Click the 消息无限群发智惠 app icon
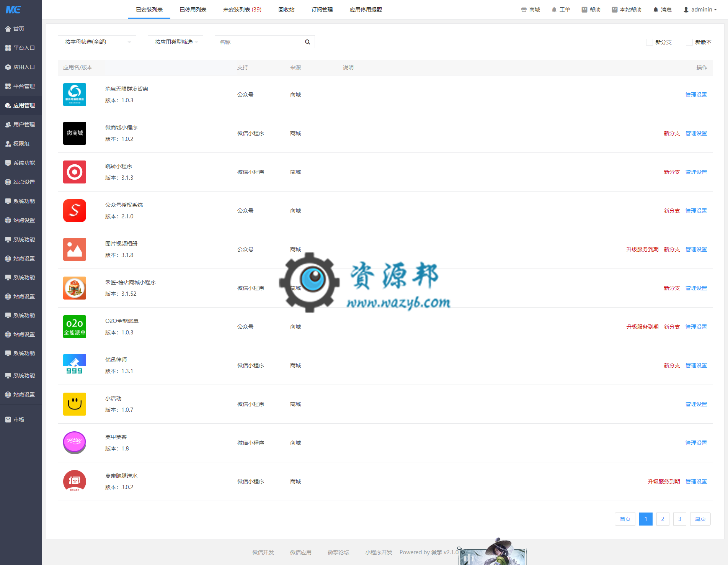728x565 pixels. pyautogui.click(x=75, y=95)
